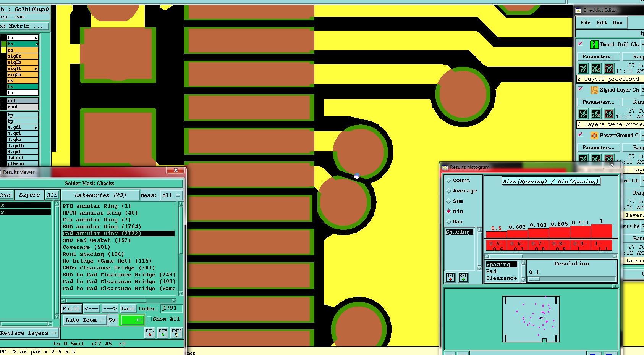644x355 pixels.
Task: Click the 0.5-0.6 red histogram bar
Action: [x=496, y=235]
